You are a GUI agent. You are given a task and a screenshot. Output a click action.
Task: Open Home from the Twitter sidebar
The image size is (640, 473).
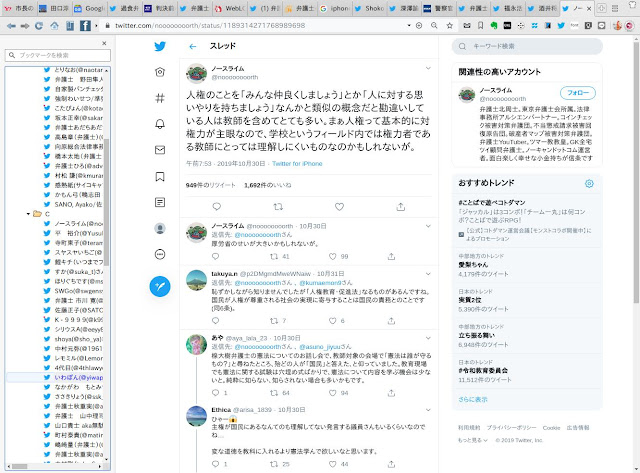(x=160, y=72)
